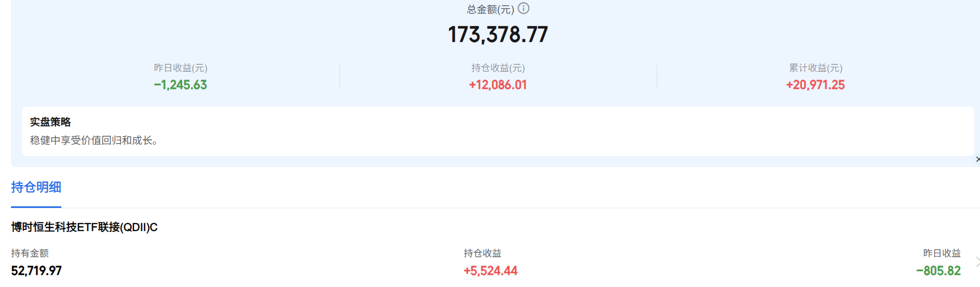Click the 持有金额 label

pyautogui.click(x=30, y=253)
